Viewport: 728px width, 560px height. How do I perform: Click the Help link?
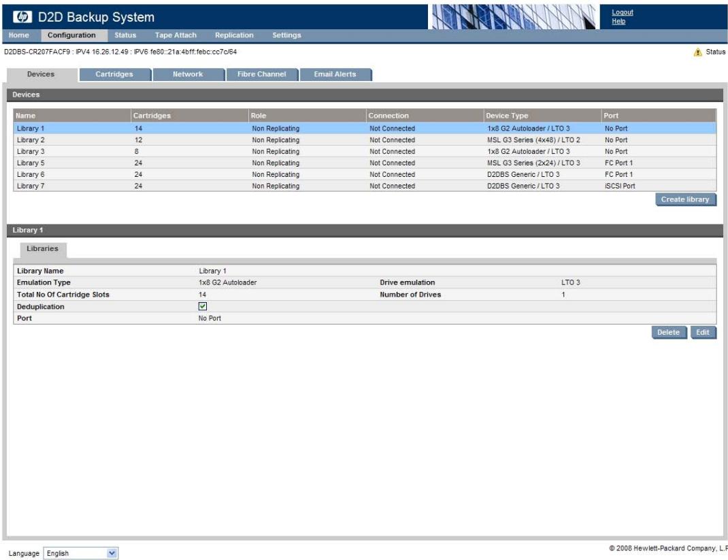tap(618, 21)
